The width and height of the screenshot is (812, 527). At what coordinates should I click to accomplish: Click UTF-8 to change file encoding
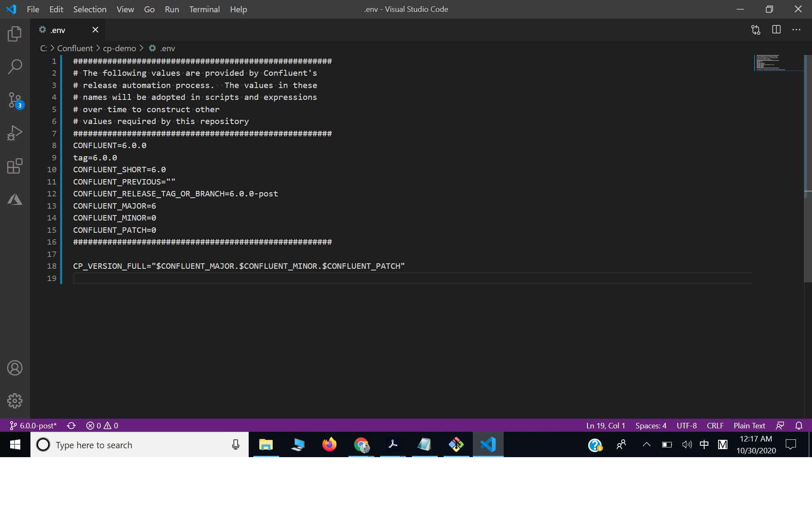(x=686, y=425)
